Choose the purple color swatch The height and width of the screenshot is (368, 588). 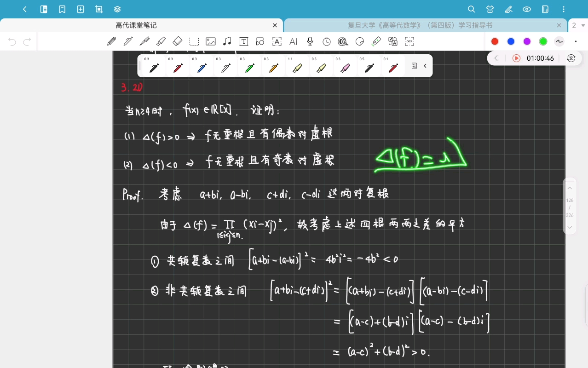pyautogui.click(x=527, y=41)
